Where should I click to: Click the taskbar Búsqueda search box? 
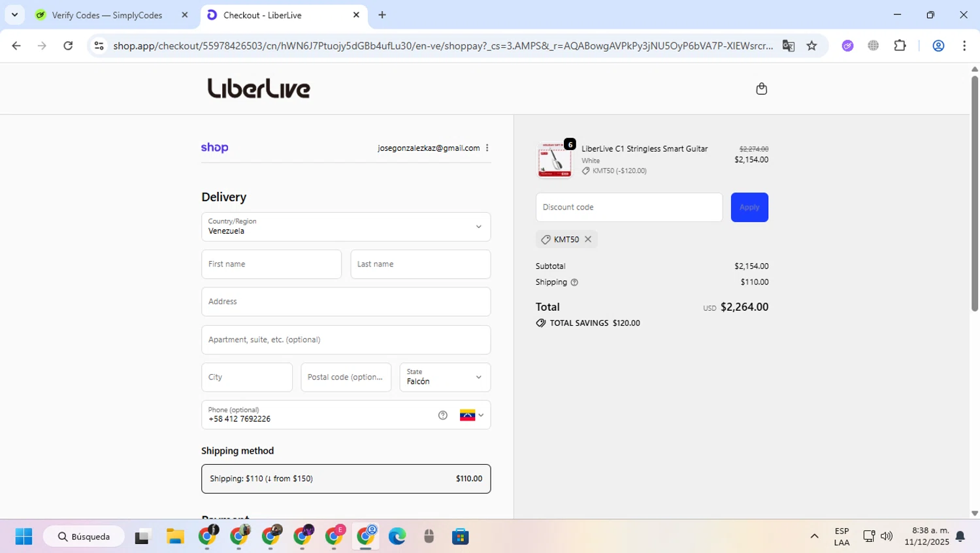coord(84,537)
